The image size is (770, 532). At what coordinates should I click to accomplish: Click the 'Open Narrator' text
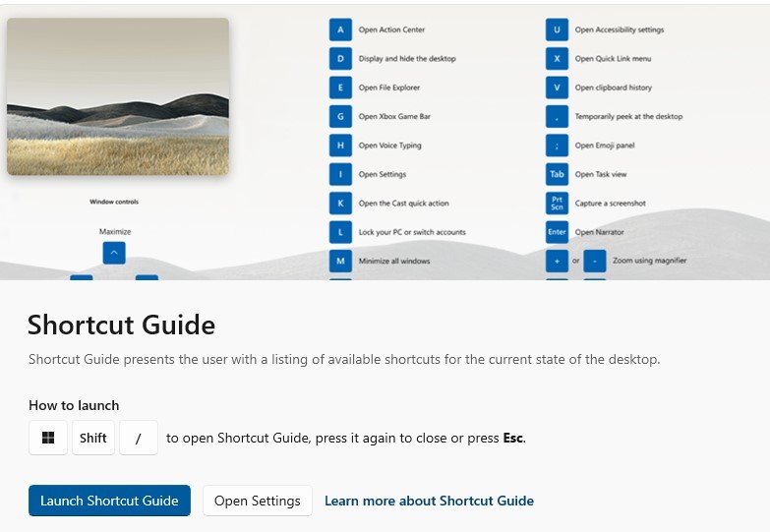(599, 232)
